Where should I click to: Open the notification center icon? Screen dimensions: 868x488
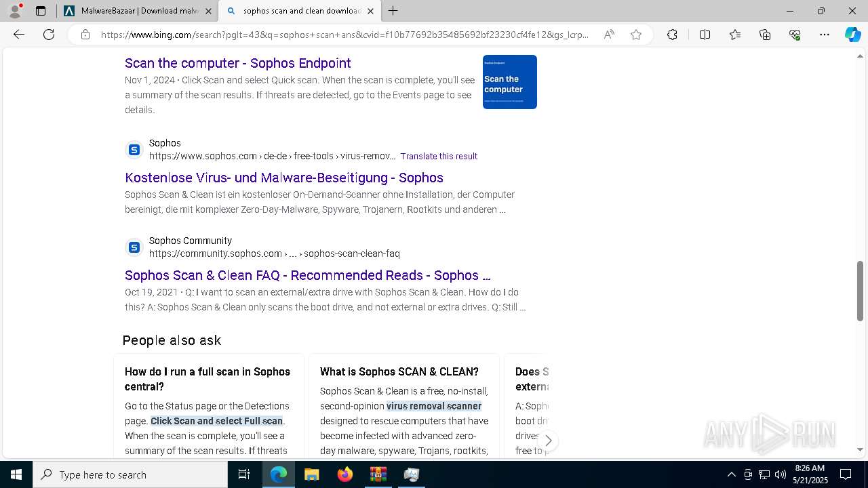846,474
